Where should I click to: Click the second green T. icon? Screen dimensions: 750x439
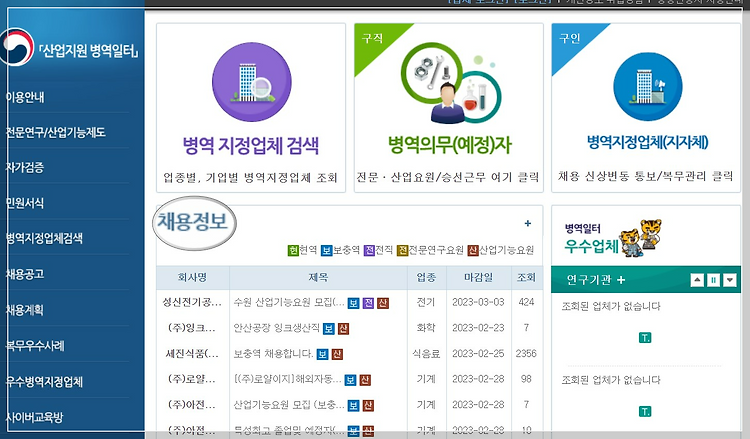pos(645,411)
